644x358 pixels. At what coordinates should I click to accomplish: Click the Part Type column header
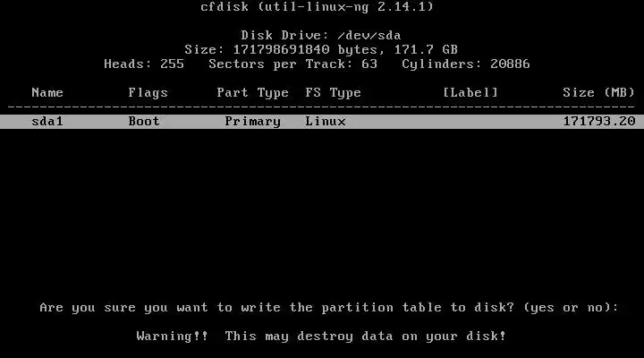point(252,93)
